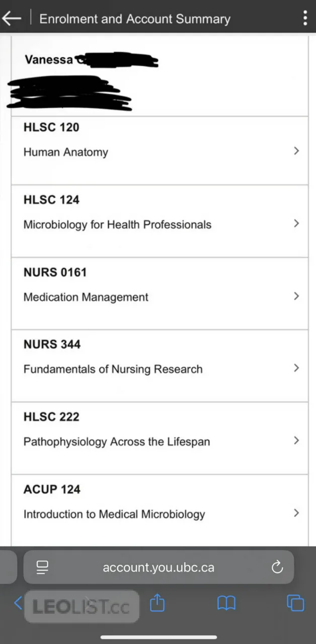Image resolution: width=316 pixels, height=644 pixels.
Task: Tap the Enrolment and Account Summary title
Action: 135,19
